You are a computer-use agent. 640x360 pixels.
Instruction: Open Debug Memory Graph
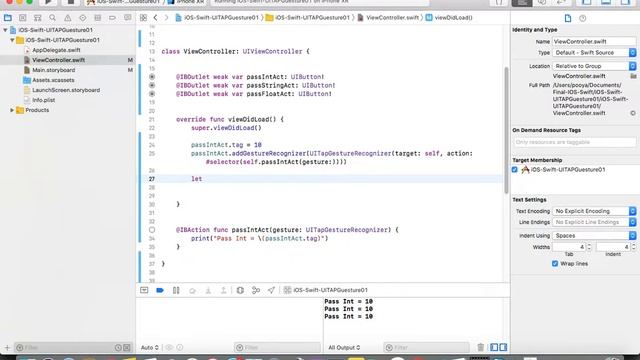coord(256,290)
